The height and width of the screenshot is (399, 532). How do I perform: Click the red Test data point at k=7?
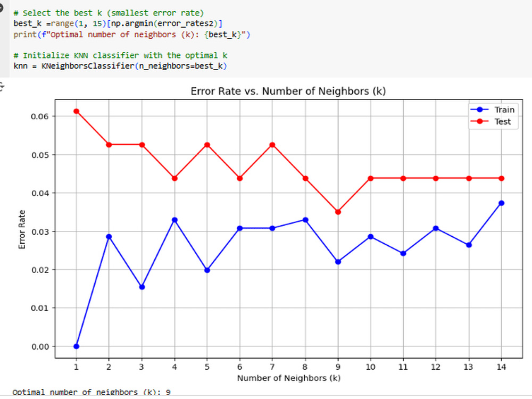pyautogui.click(x=272, y=145)
